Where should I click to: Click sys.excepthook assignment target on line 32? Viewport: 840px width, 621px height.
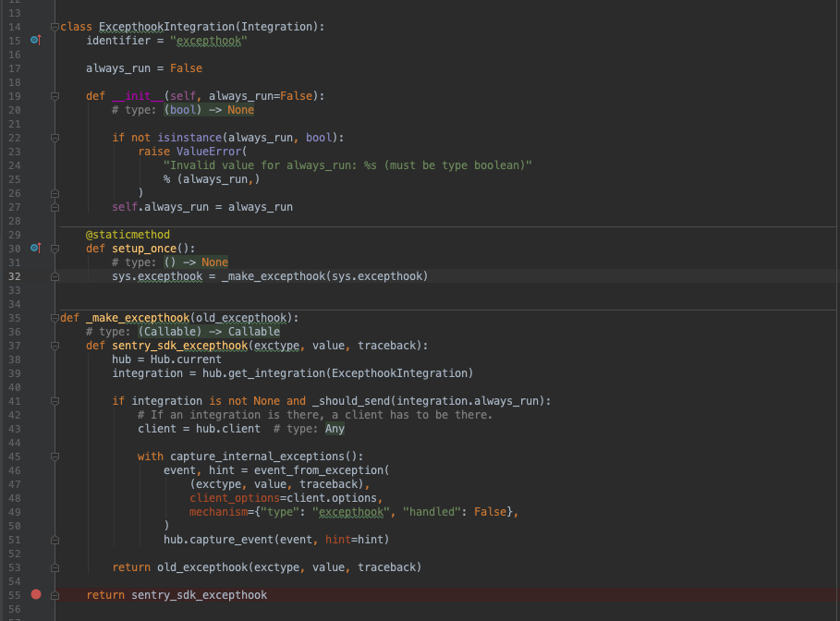click(x=157, y=276)
